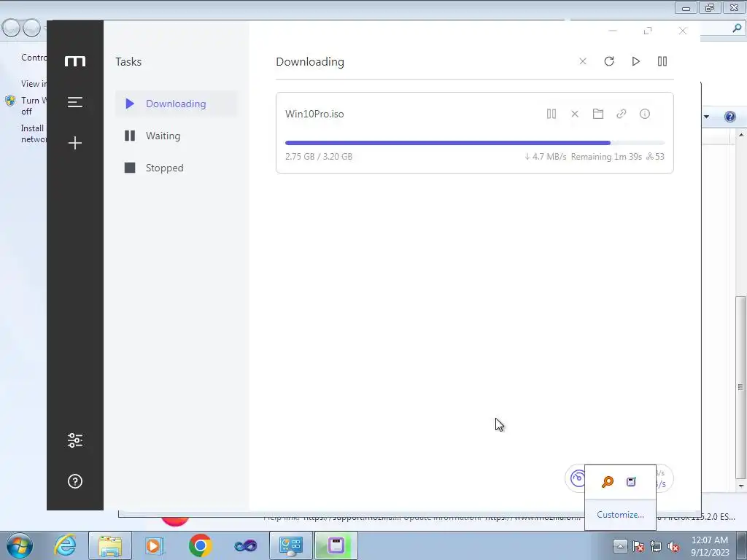Switch to Control Panel taskbar window

291,545
